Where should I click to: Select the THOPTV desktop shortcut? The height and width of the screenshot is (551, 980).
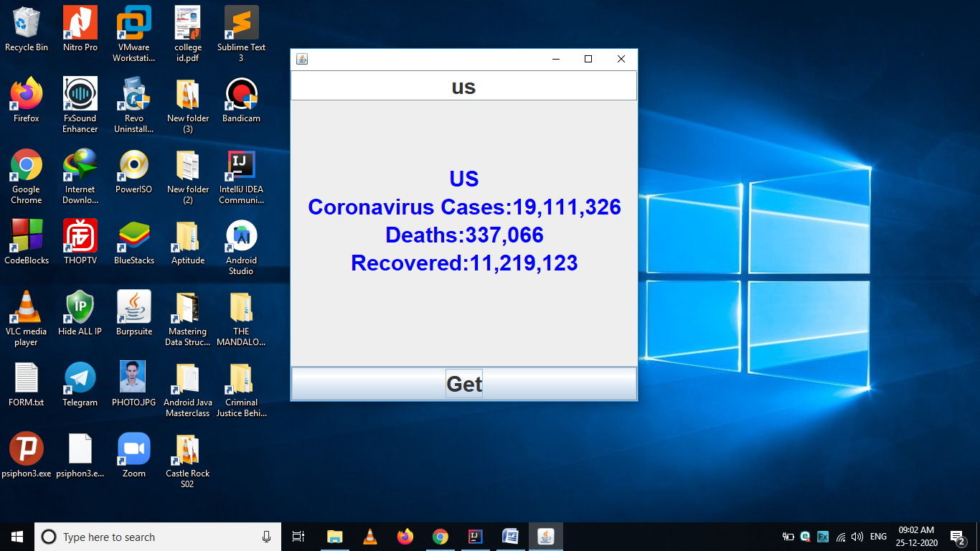(x=80, y=242)
